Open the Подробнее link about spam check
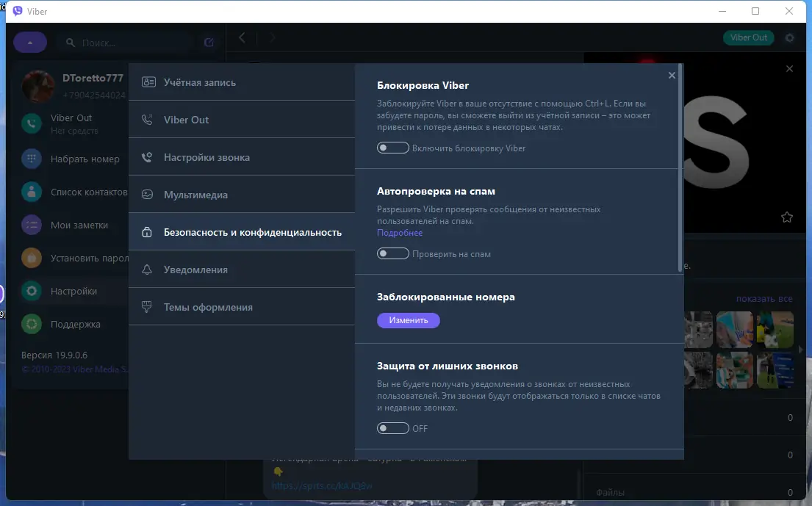Viewport: 812px width, 506px height. pyautogui.click(x=399, y=233)
